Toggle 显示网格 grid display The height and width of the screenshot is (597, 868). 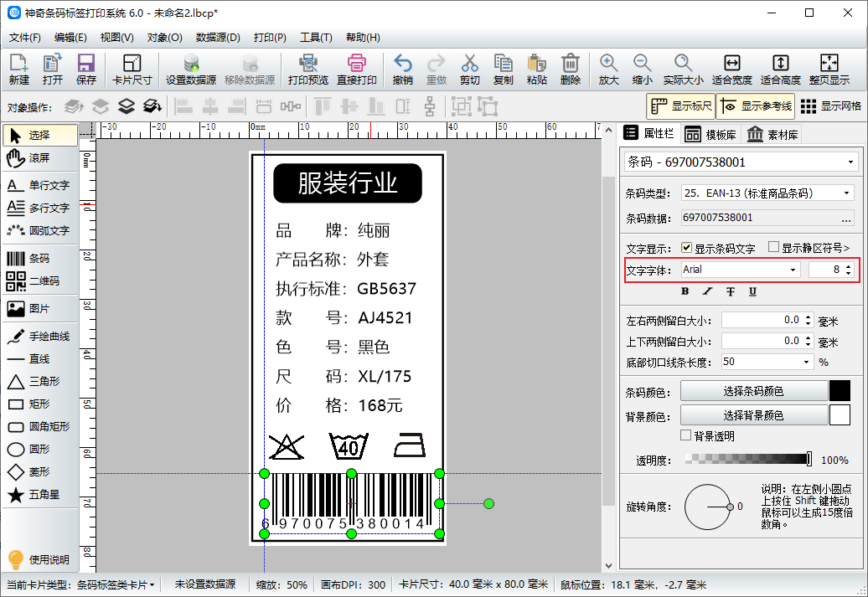[831, 106]
